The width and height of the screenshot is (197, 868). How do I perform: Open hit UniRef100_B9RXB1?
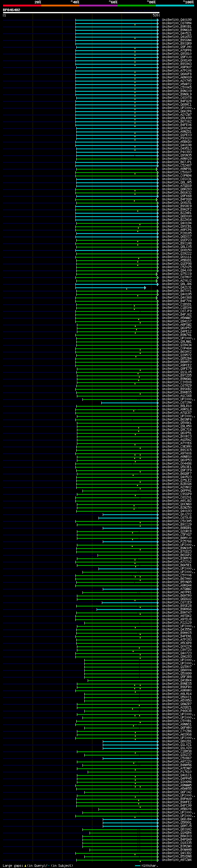(x=177, y=26)
